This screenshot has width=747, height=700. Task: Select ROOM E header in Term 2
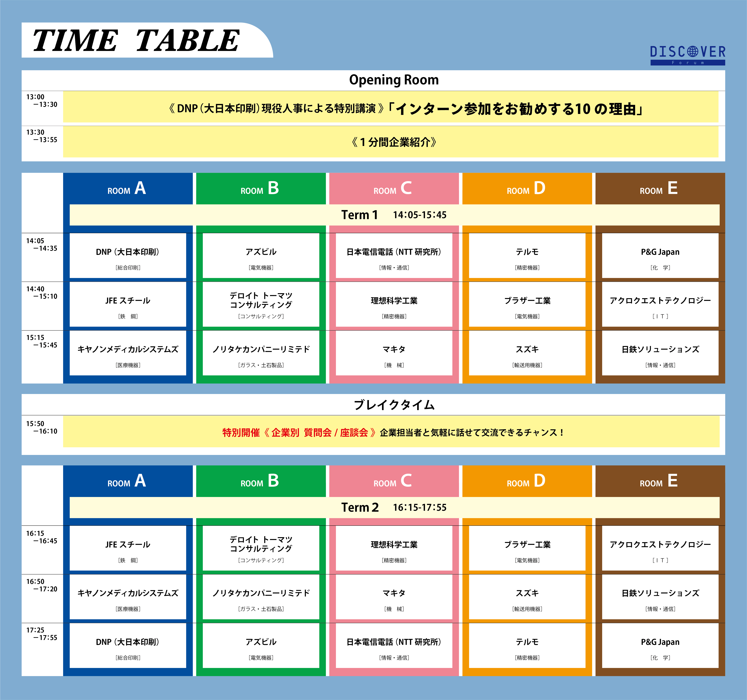pyautogui.click(x=660, y=481)
